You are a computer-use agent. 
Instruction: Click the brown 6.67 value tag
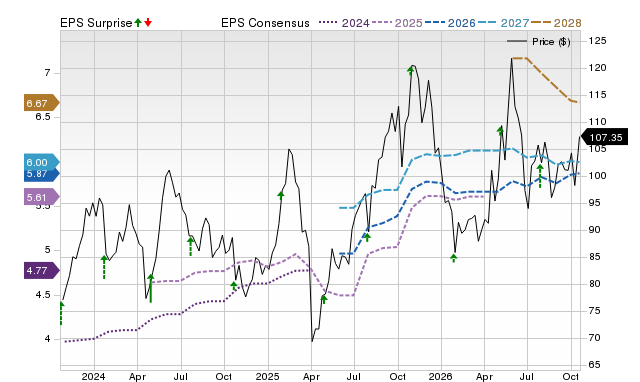click(x=42, y=103)
